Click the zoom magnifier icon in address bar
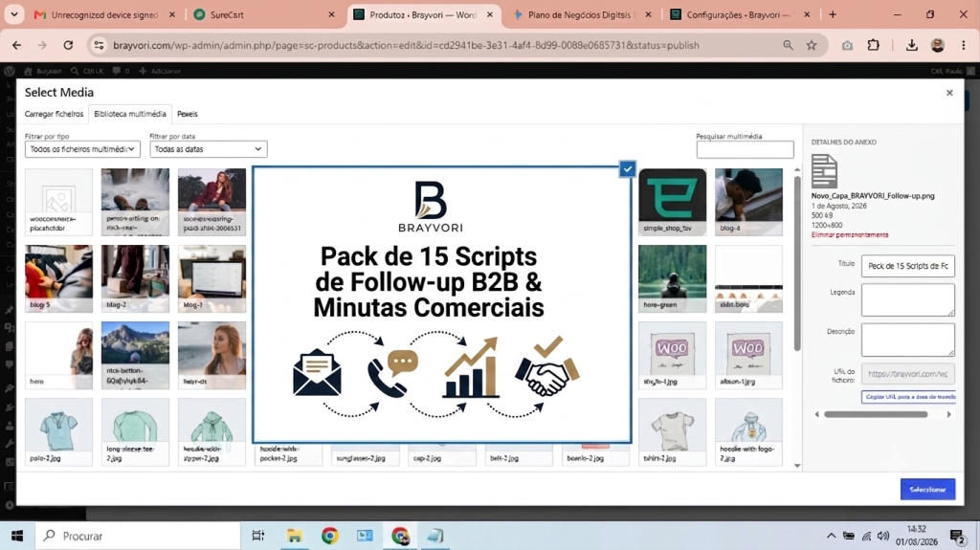980x550 pixels. tap(788, 45)
